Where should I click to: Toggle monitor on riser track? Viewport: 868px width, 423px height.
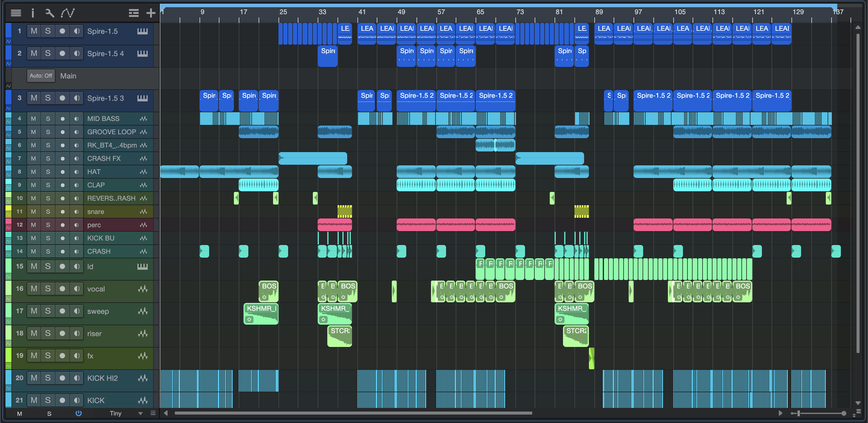[77, 333]
